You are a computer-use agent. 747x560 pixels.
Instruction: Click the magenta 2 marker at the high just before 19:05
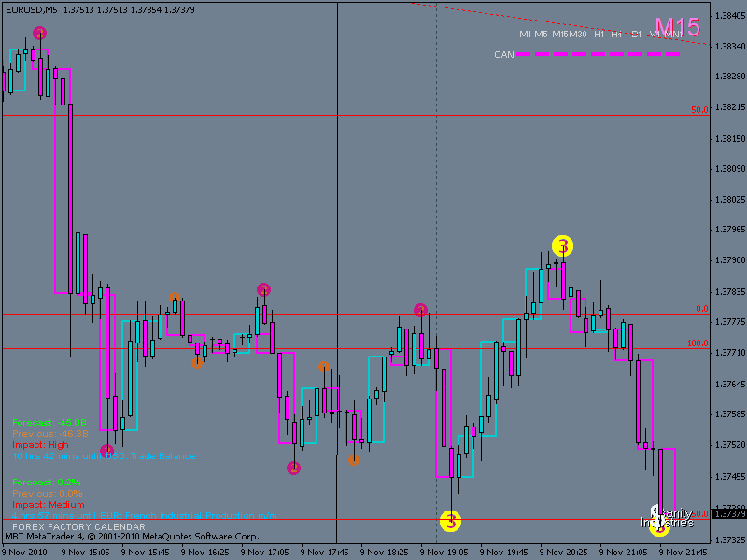[420, 311]
